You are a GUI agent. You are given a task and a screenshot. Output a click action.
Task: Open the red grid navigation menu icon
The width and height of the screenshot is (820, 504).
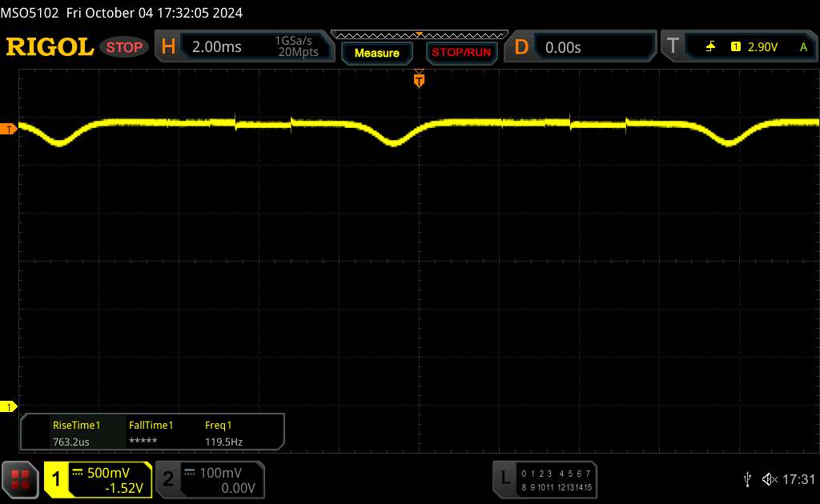tap(20, 479)
